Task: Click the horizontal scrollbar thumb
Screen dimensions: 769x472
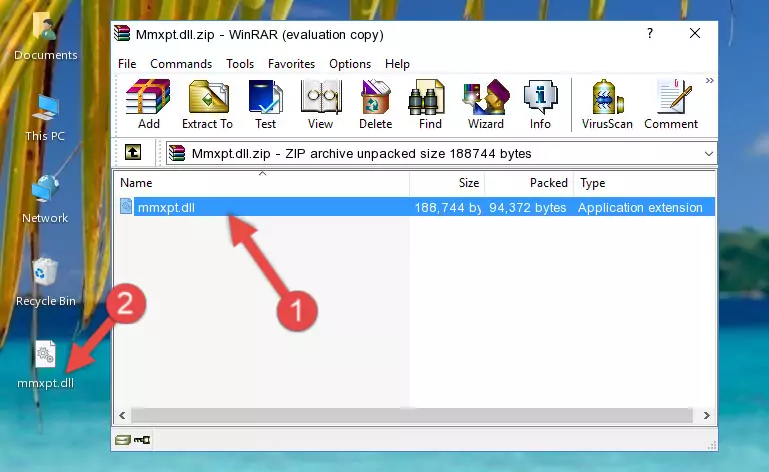Action: coord(411,416)
